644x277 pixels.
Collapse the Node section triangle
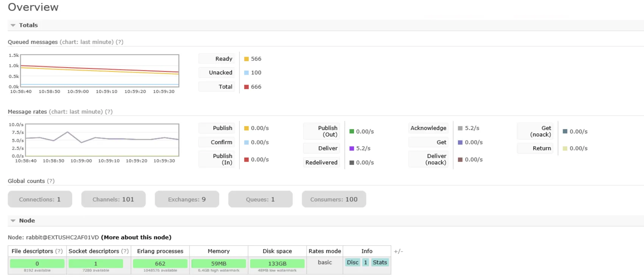point(13,221)
